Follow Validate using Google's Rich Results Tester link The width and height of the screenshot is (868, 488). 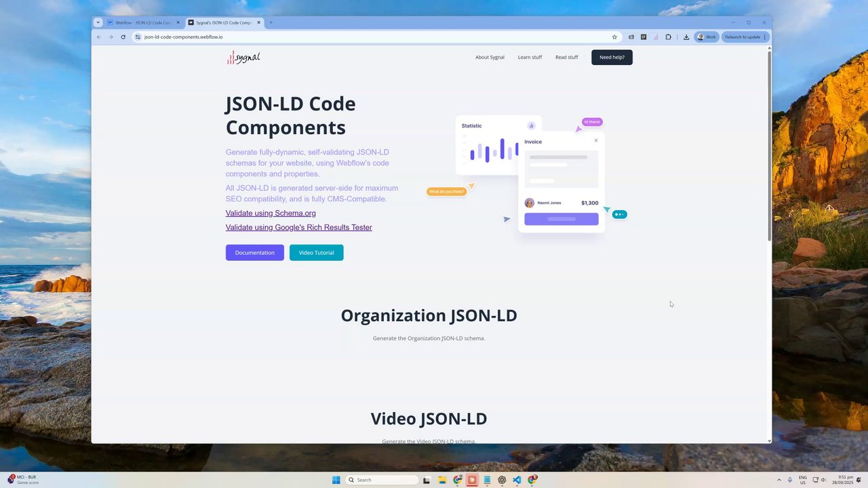coord(298,227)
